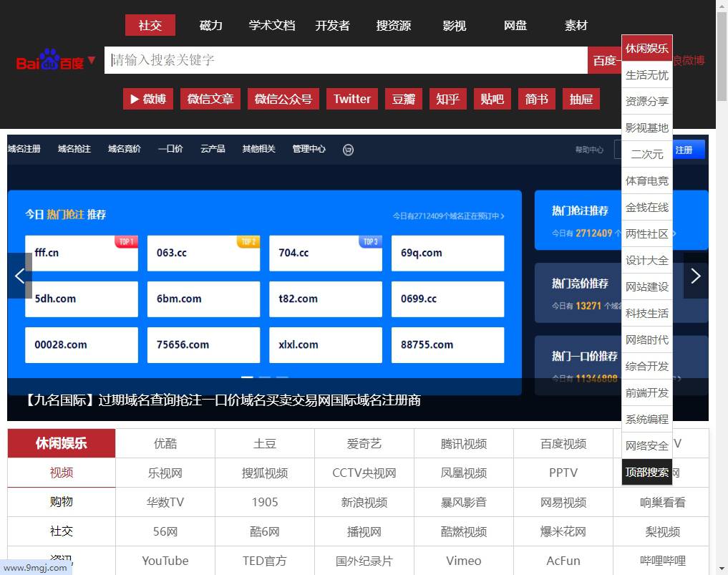The height and width of the screenshot is (575, 728).
Task: Open the 优酷 site link
Action: [165, 443]
